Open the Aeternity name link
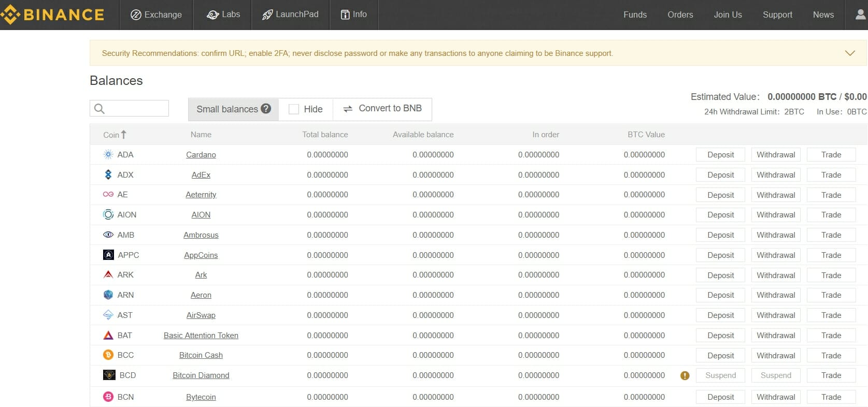868x407 pixels. pos(201,194)
